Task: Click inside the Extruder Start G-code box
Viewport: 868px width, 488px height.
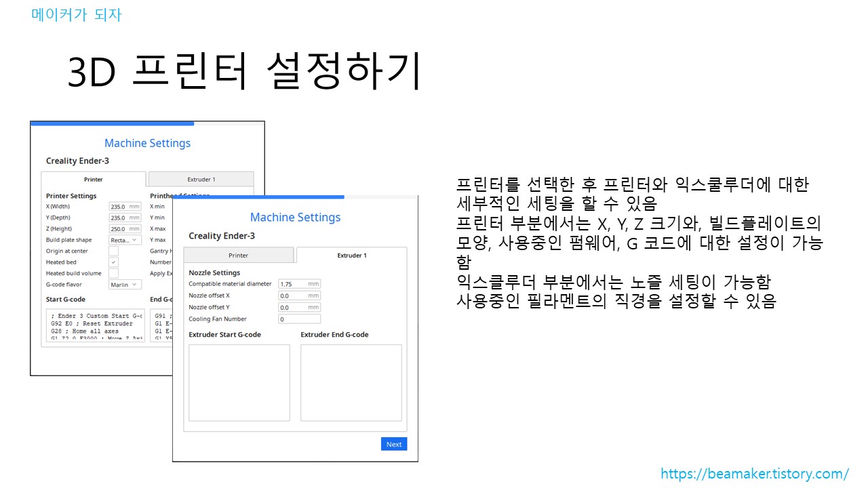Action: [239, 383]
